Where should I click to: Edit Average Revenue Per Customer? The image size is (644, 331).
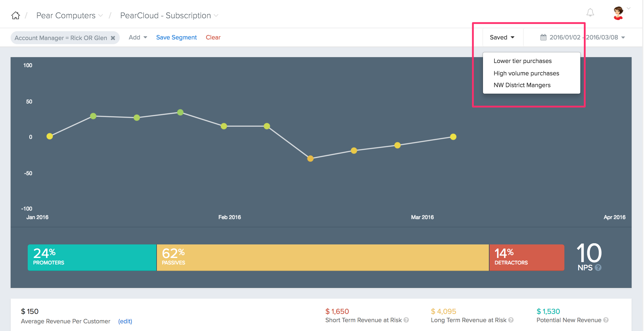(125, 321)
